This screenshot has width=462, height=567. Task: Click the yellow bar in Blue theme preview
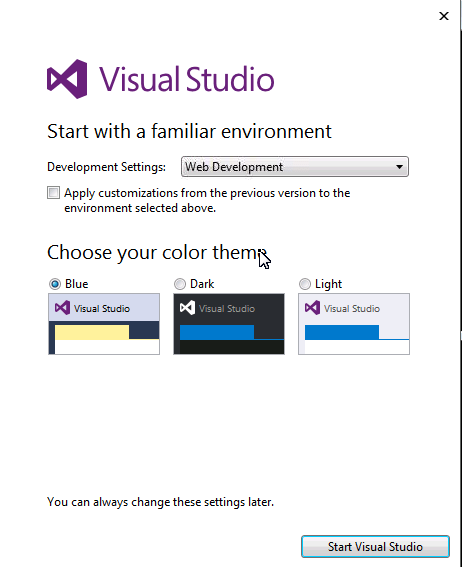point(92,332)
